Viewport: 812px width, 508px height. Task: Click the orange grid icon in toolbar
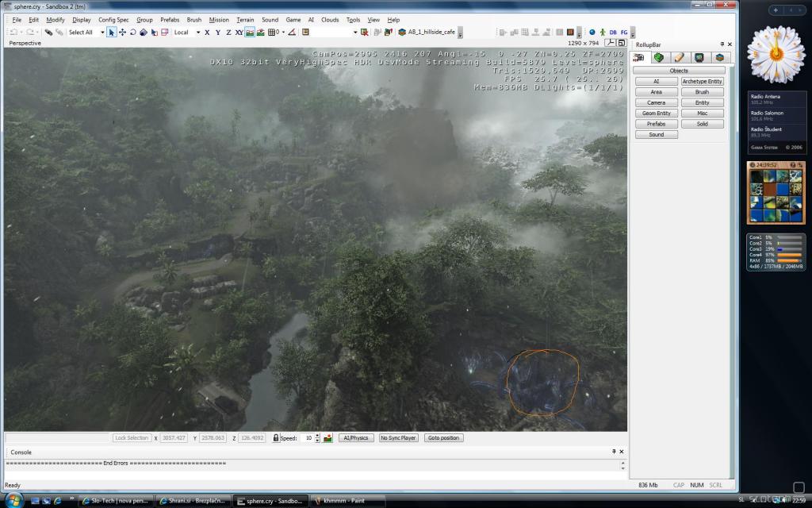tap(570, 32)
